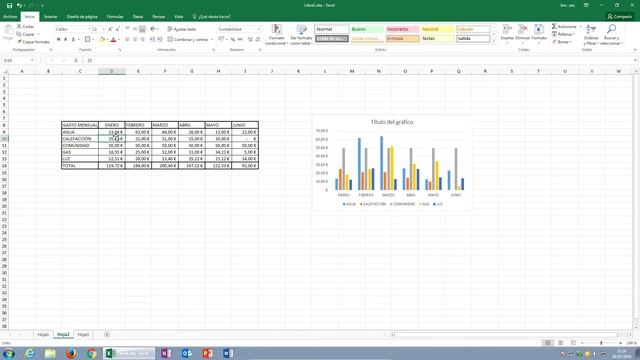Click the cell borders icon

pyautogui.click(x=87, y=40)
